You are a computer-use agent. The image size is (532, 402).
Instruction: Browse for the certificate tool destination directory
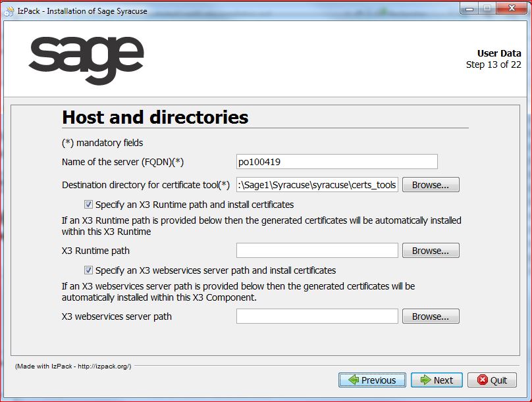430,185
